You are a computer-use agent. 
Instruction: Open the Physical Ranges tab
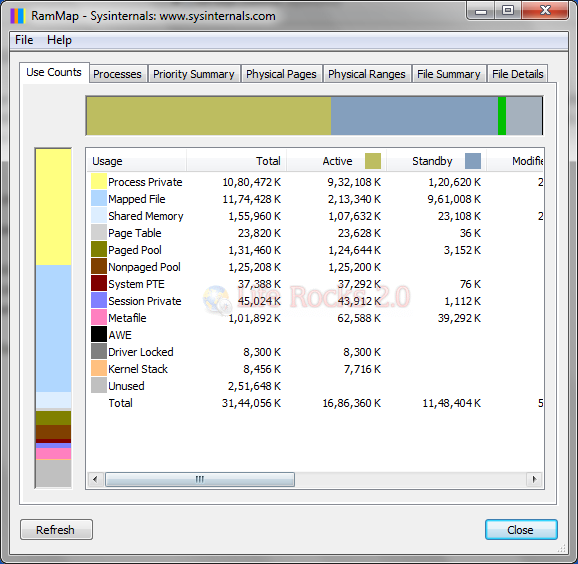pyautogui.click(x=367, y=74)
